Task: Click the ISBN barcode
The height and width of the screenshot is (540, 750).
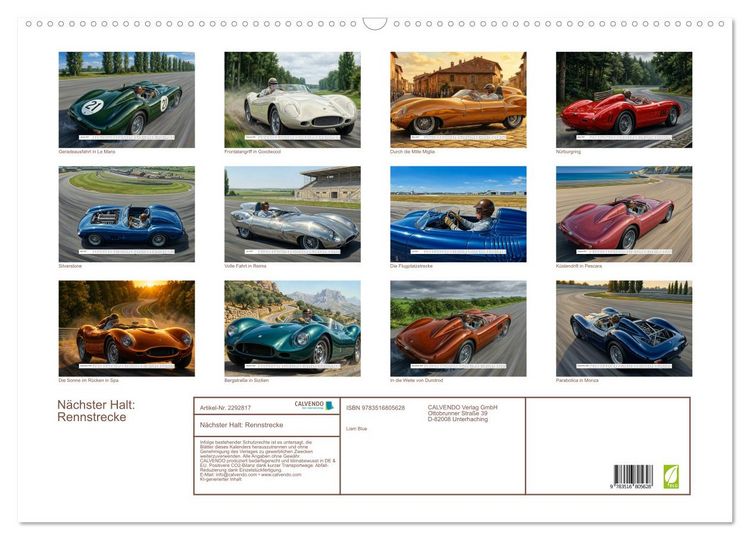Action: (633, 476)
